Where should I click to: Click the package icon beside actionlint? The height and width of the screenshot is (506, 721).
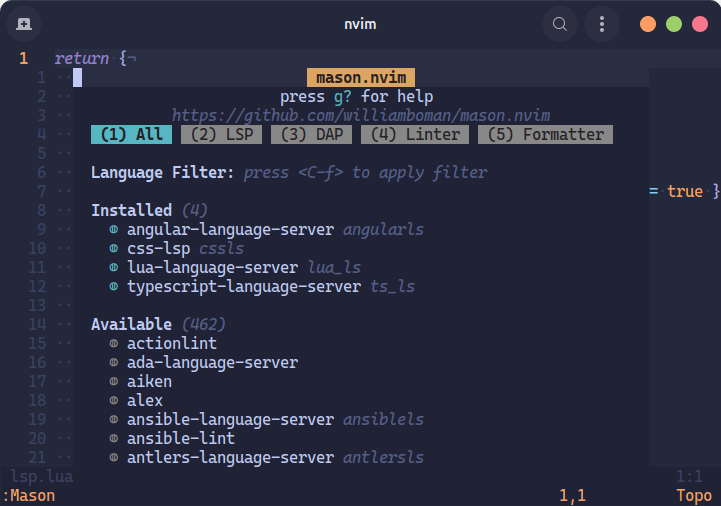click(x=114, y=344)
